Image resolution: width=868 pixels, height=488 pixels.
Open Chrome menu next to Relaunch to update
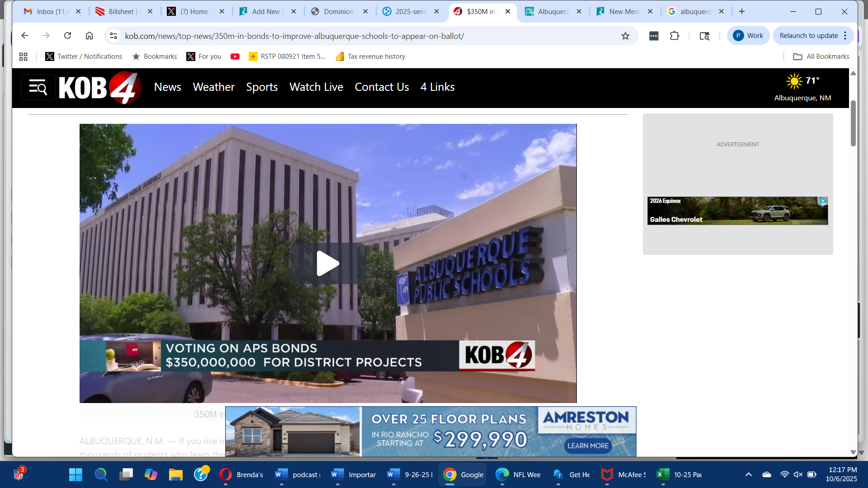click(845, 36)
